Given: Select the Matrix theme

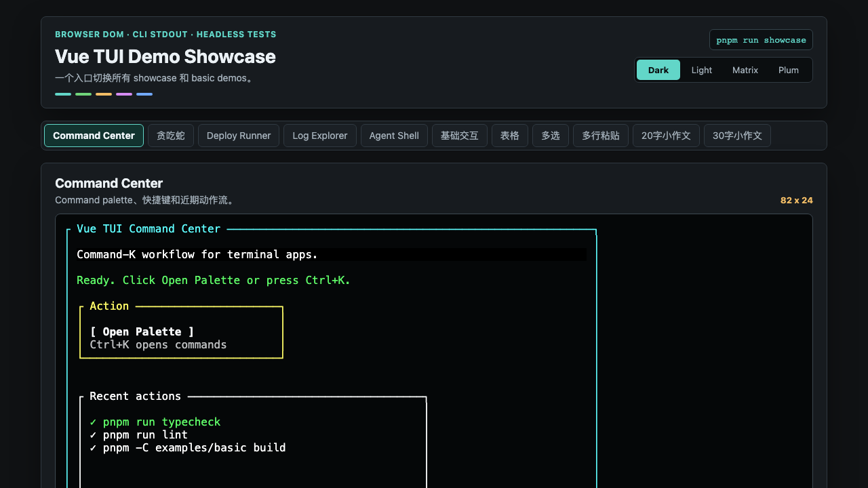Looking at the screenshot, I should click(745, 70).
